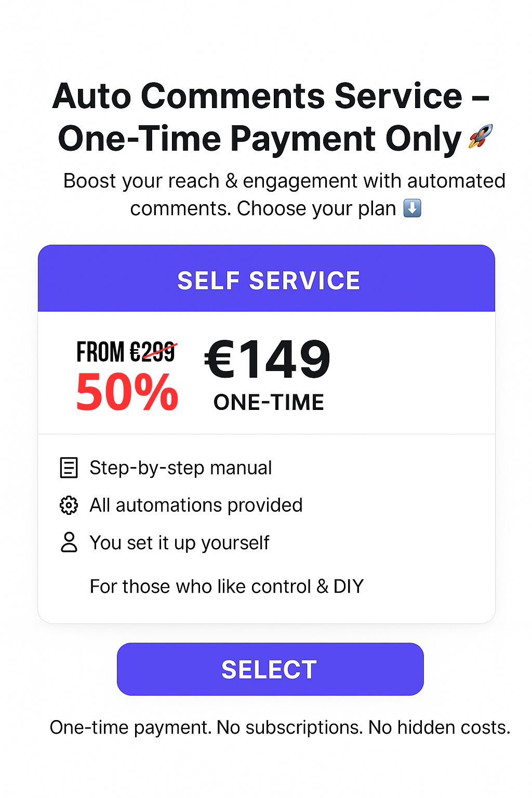Click the One-Time Payment Only heading line
Screen dimensions: 532x798
coord(260,139)
